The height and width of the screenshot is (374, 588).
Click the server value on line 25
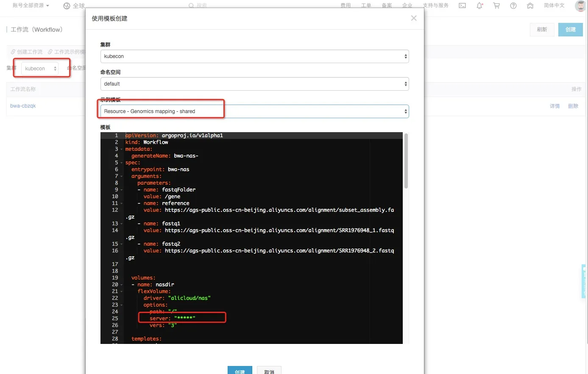(x=185, y=319)
